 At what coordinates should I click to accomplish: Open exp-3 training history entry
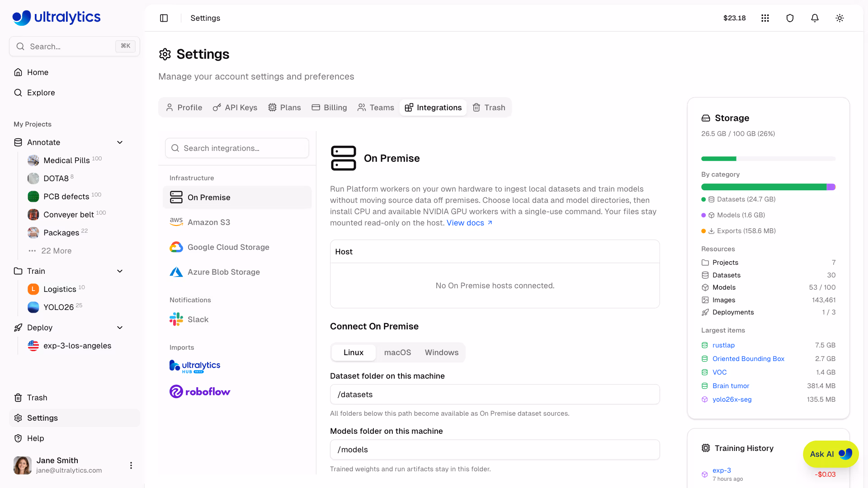(722, 470)
